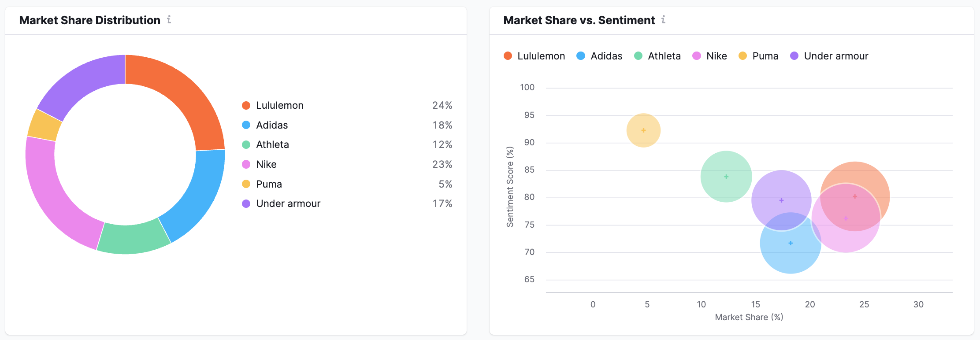Hide Nike series in bubble chart legend

click(x=709, y=56)
